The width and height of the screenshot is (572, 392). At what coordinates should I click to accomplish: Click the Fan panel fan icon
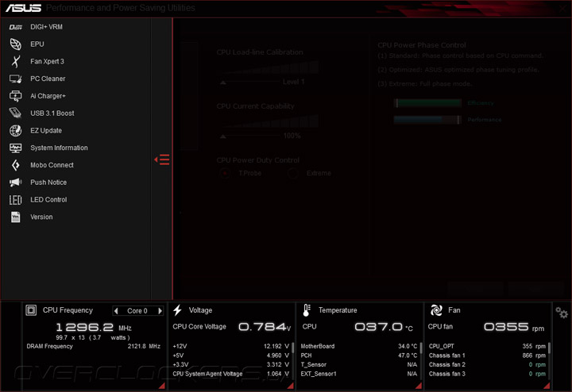(436, 310)
